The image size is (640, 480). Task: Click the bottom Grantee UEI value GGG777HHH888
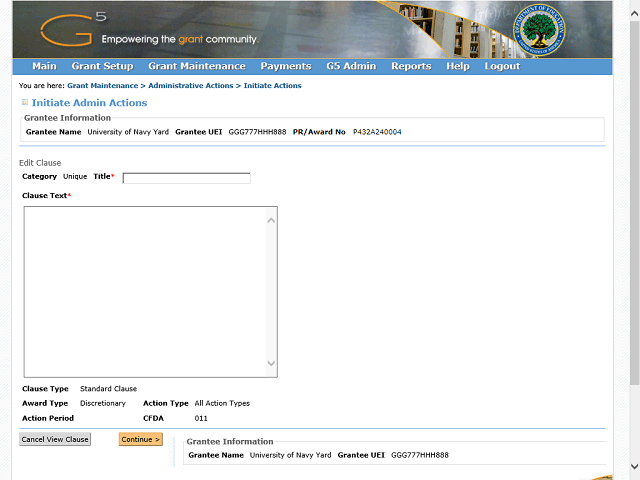[x=420, y=455]
